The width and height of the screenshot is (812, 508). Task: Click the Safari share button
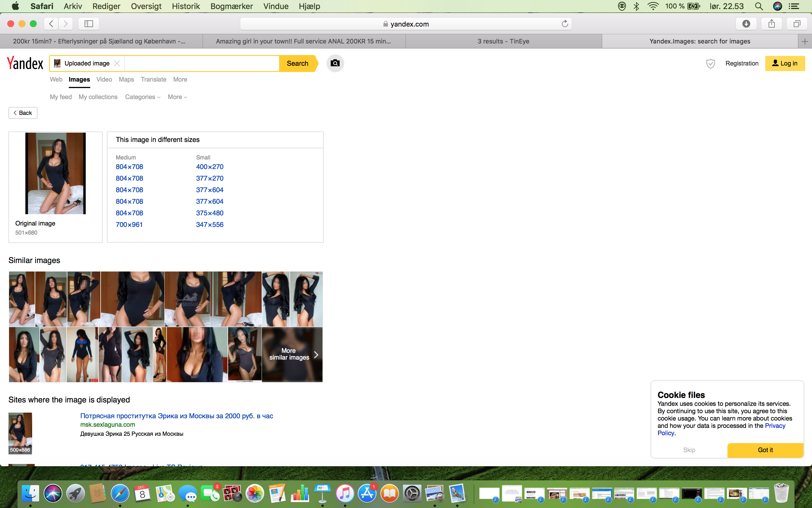pyautogui.click(x=772, y=23)
